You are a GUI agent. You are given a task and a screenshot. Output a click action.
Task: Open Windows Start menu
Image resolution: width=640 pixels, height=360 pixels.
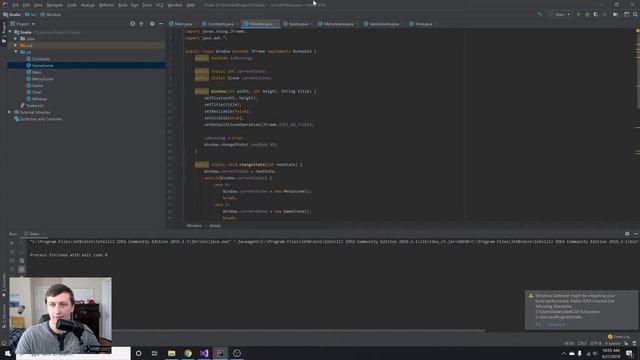click(7, 353)
